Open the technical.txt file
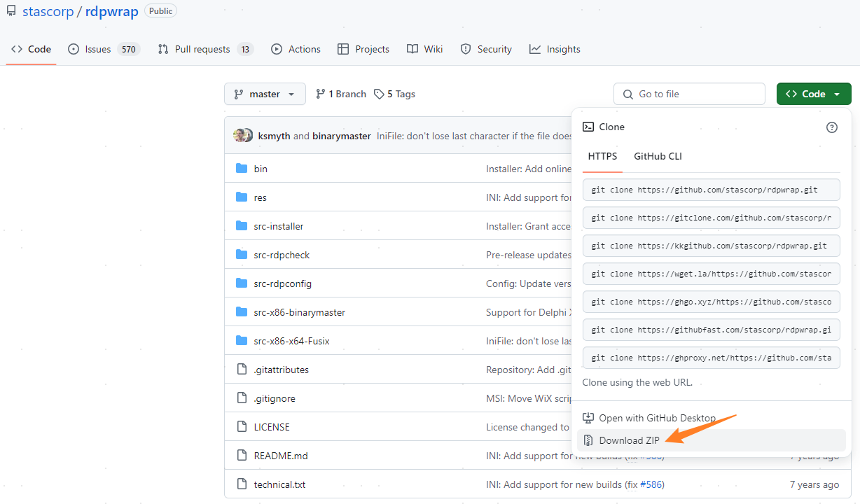The image size is (860, 504). (279, 484)
